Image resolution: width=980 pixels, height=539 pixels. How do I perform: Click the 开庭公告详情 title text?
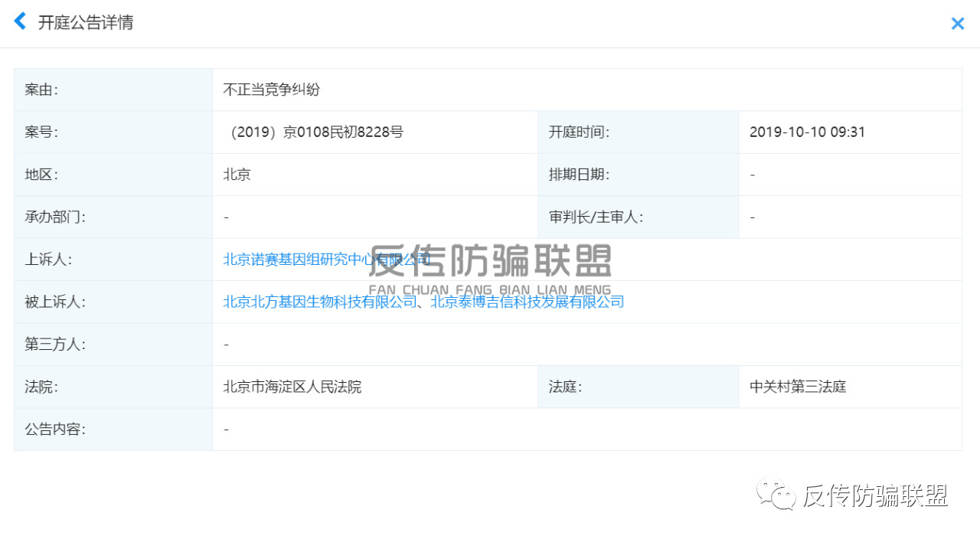[x=86, y=22]
